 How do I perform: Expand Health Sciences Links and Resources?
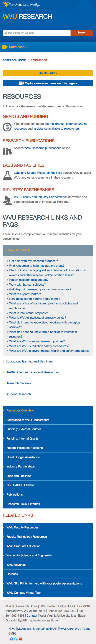(32, 372)
